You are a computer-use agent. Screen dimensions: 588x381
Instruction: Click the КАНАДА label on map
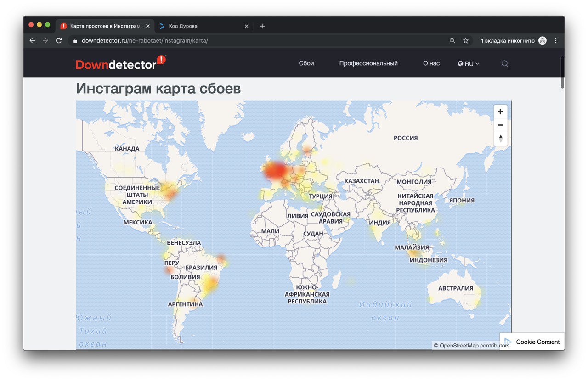click(127, 149)
